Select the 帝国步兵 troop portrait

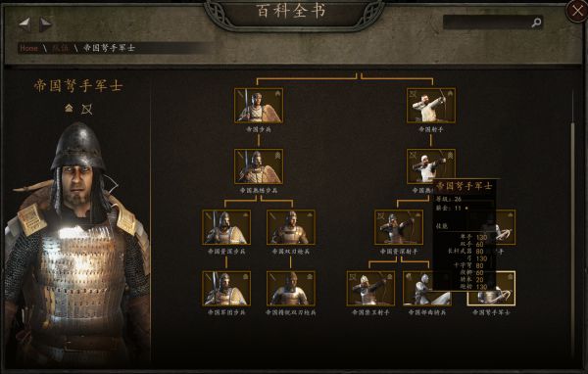point(259,106)
